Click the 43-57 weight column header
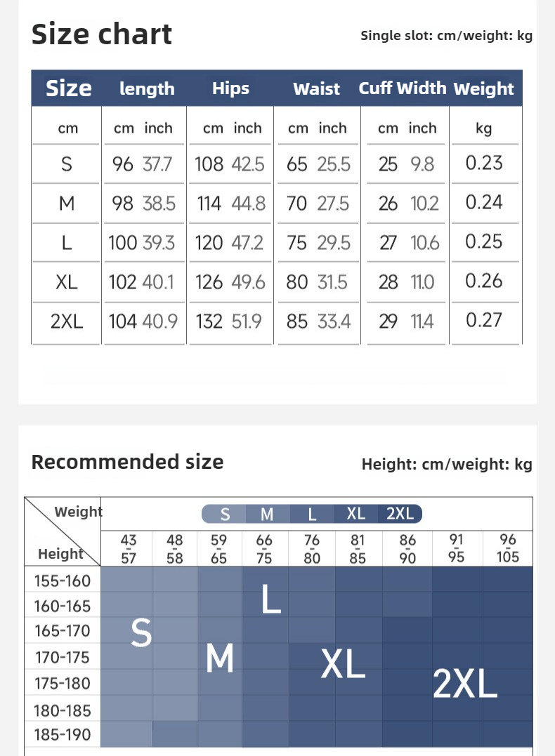The image size is (555, 756). (x=129, y=548)
